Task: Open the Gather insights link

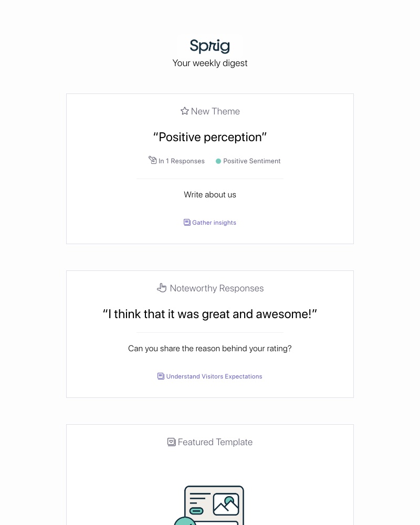Action: pyautogui.click(x=214, y=222)
